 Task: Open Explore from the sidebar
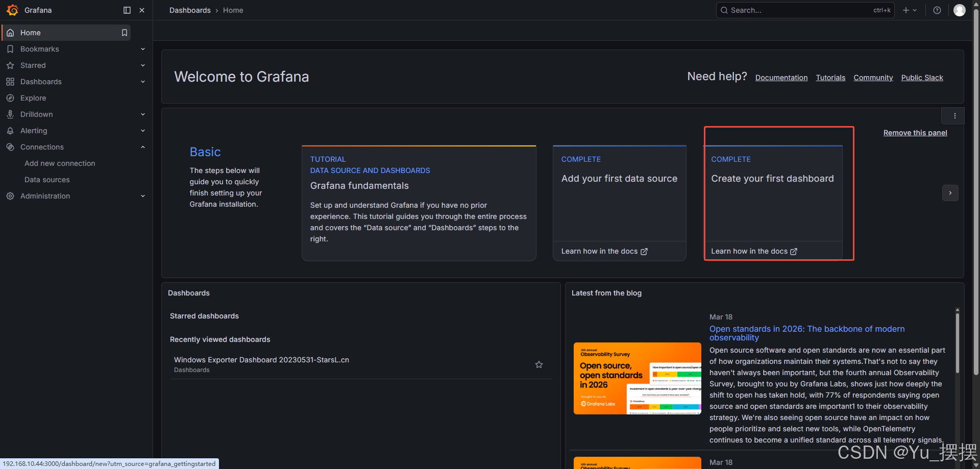coord(33,98)
